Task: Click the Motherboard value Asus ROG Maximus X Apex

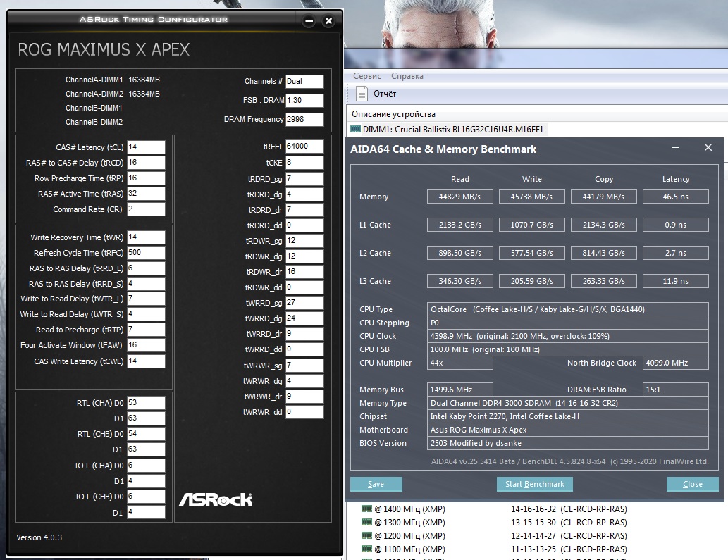Action: point(568,430)
